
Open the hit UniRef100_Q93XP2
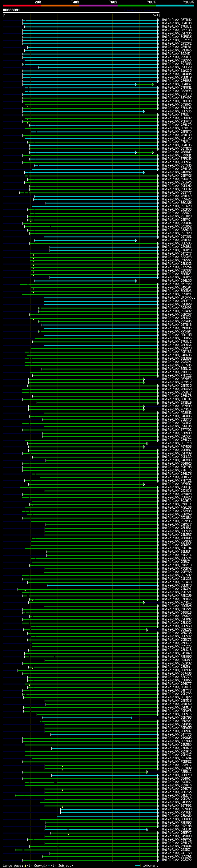[x=176, y=43]
